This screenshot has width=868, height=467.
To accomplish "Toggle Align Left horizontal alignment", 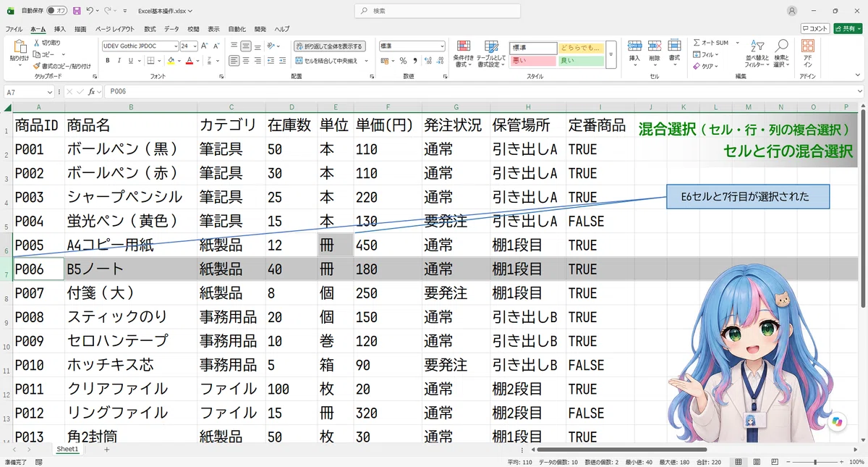I will pyautogui.click(x=234, y=61).
